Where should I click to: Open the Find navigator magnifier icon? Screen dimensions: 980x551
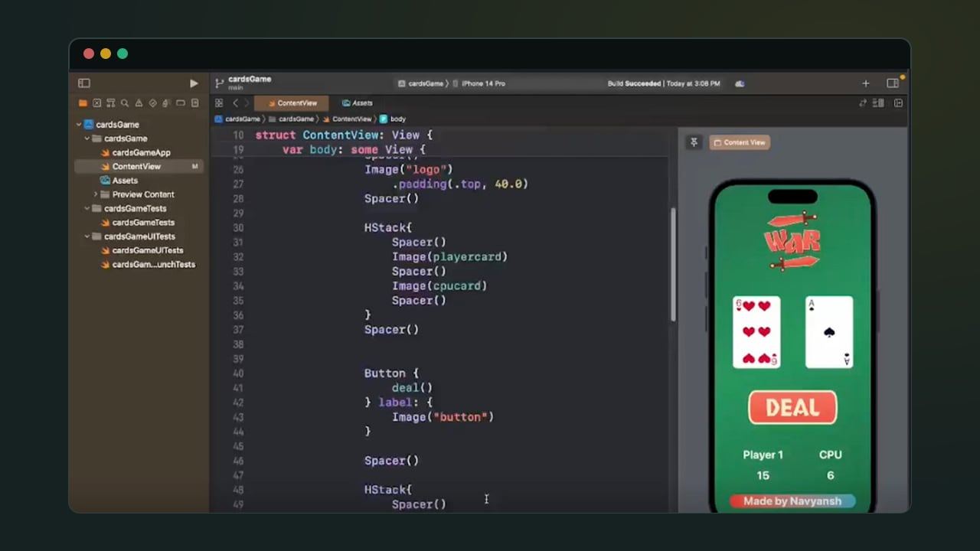(124, 103)
